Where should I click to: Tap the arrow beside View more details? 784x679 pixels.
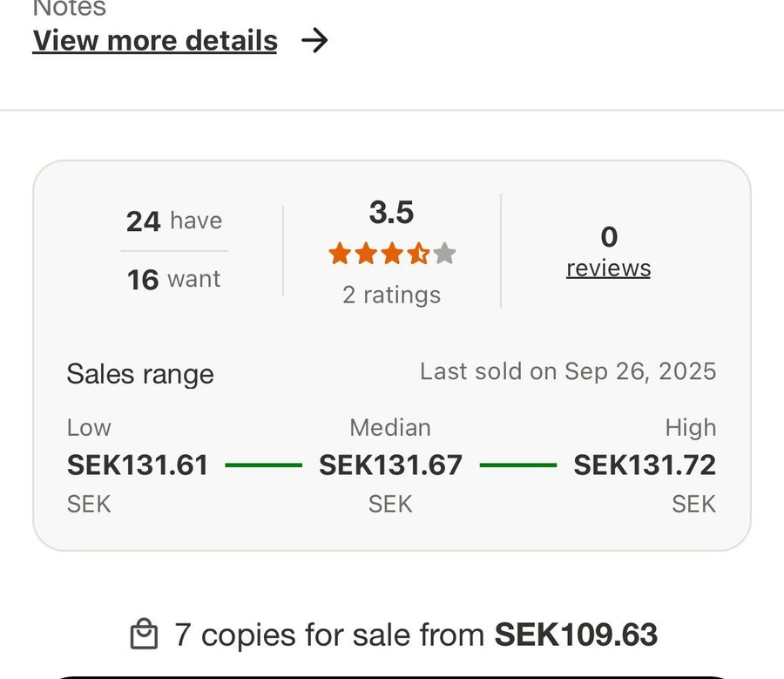(314, 41)
